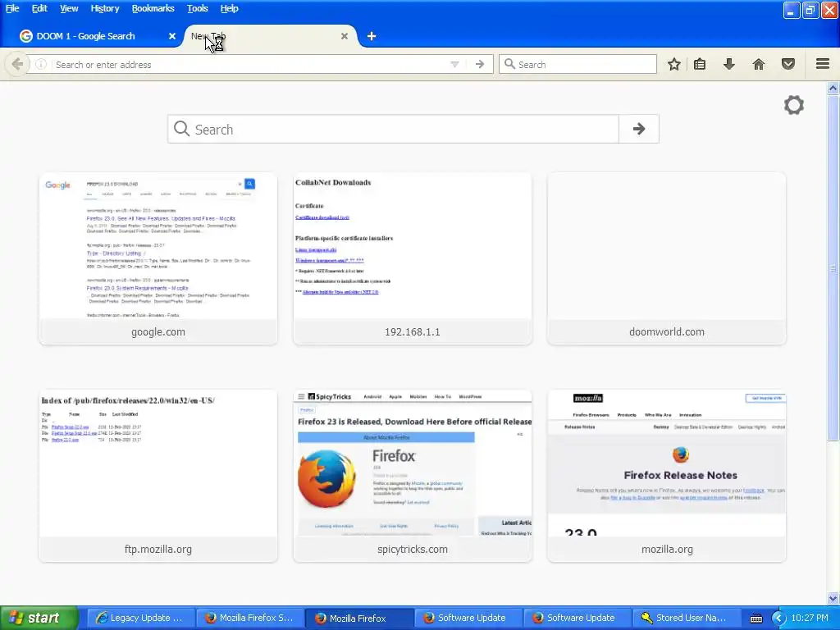Show bookmarks list icon in toolbar

click(700, 64)
